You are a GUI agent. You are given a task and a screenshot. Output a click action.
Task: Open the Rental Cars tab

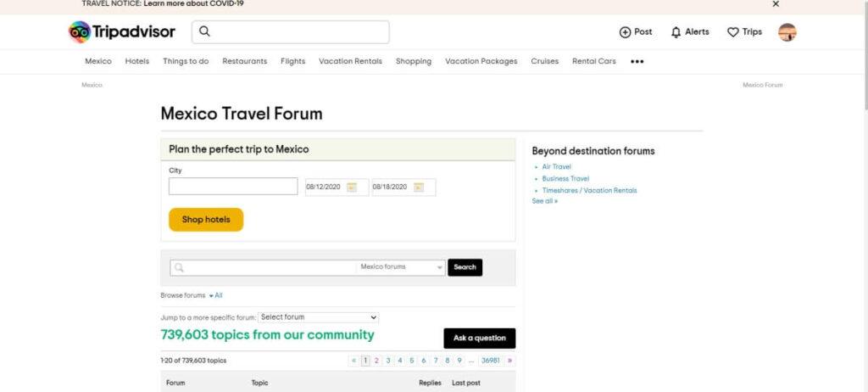pyautogui.click(x=594, y=62)
